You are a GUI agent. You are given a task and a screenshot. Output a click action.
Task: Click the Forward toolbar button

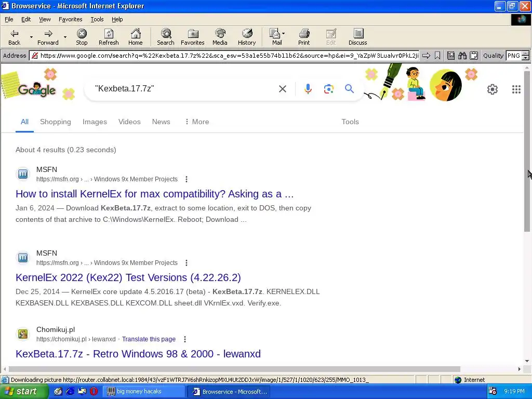[48, 37]
